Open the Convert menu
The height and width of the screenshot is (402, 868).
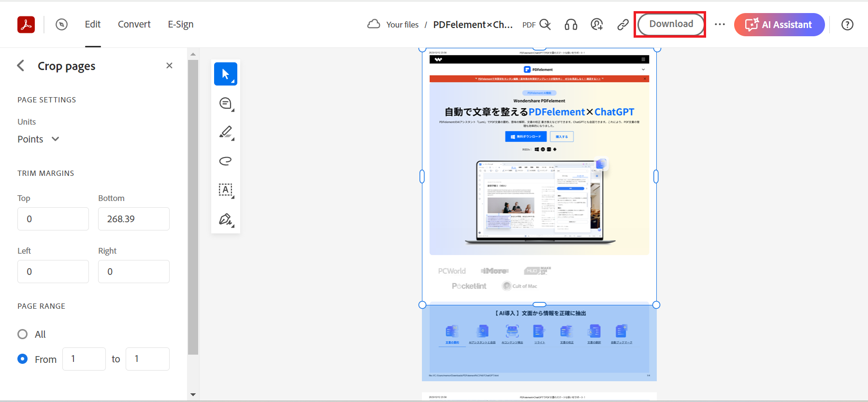134,24
